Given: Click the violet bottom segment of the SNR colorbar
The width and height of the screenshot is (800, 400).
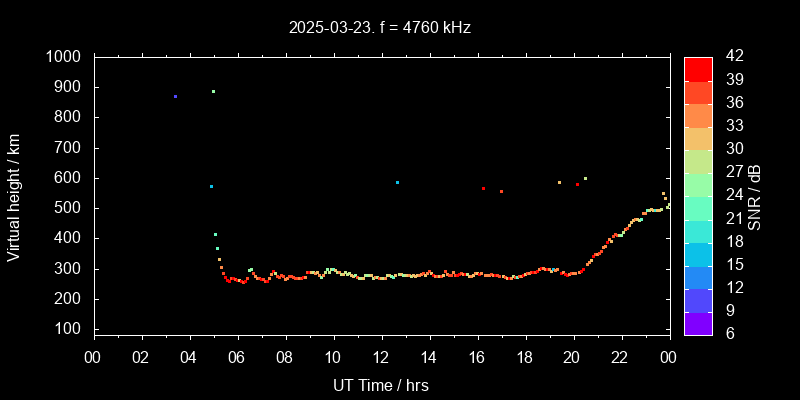Looking at the screenshot, I should tap(698, 323).
